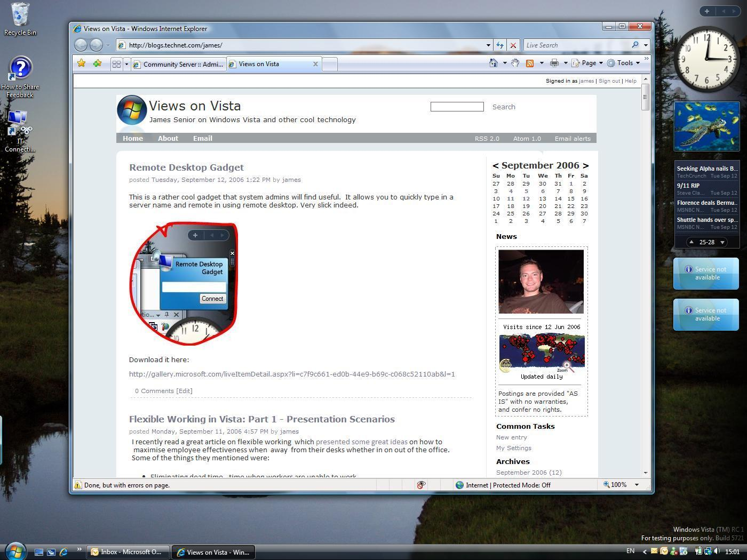Click the volume speaker icon in system tray
747x560 pixels.
click(717, 551)
